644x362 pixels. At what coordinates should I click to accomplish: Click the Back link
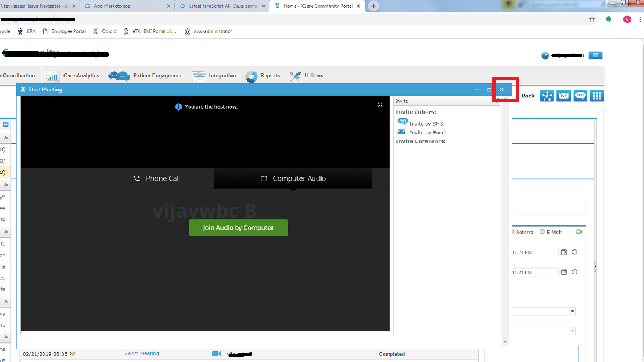(527, 96)
